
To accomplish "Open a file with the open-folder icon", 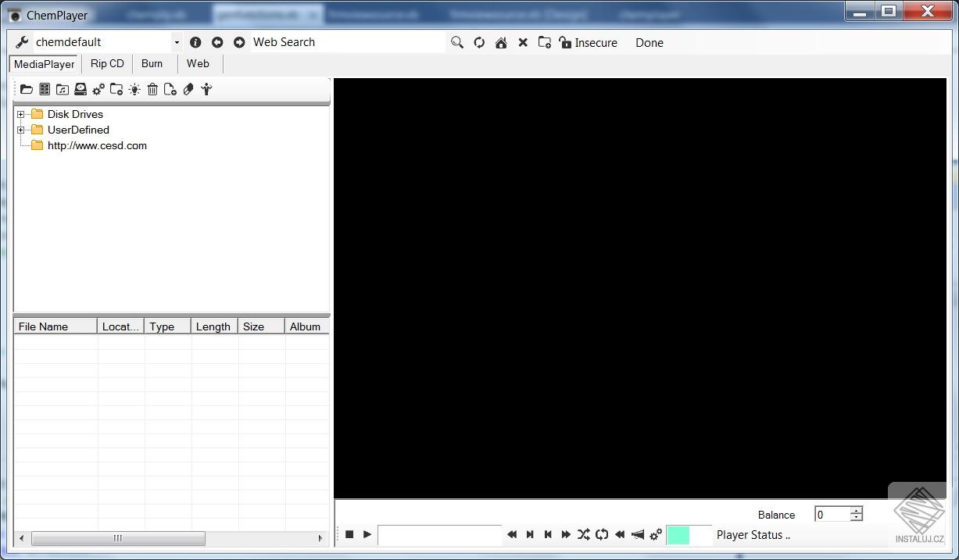I will tap(27, 90).
